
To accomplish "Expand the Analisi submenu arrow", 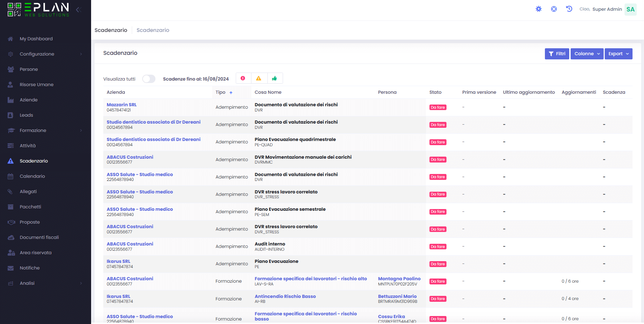I will click(81, 283).
